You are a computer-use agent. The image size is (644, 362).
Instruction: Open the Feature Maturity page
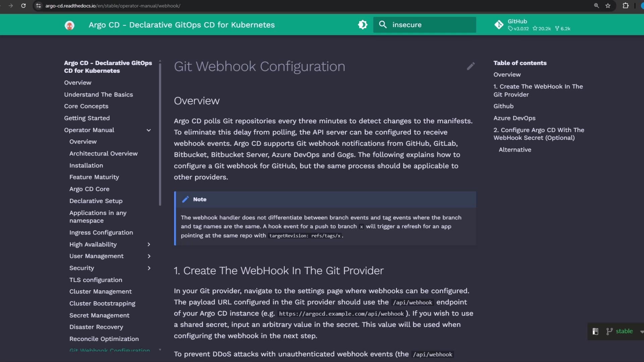pos(94,177)
